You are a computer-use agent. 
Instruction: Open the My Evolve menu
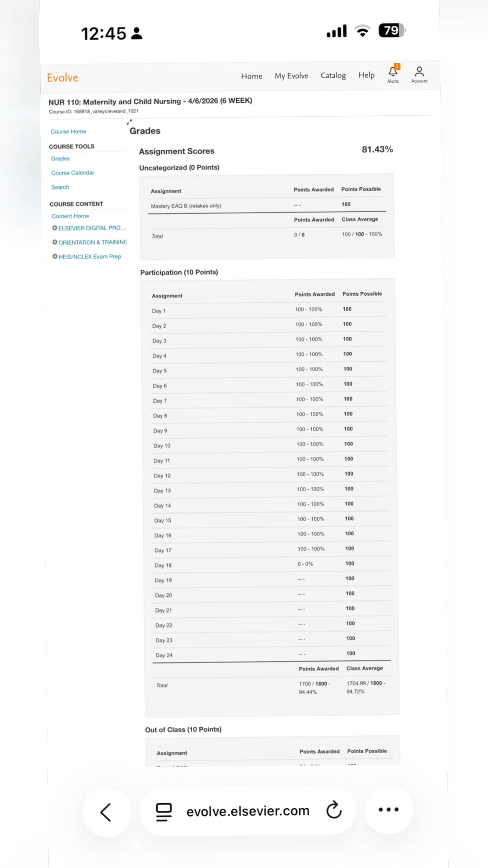pyautogui.click(x=291, y=76)
